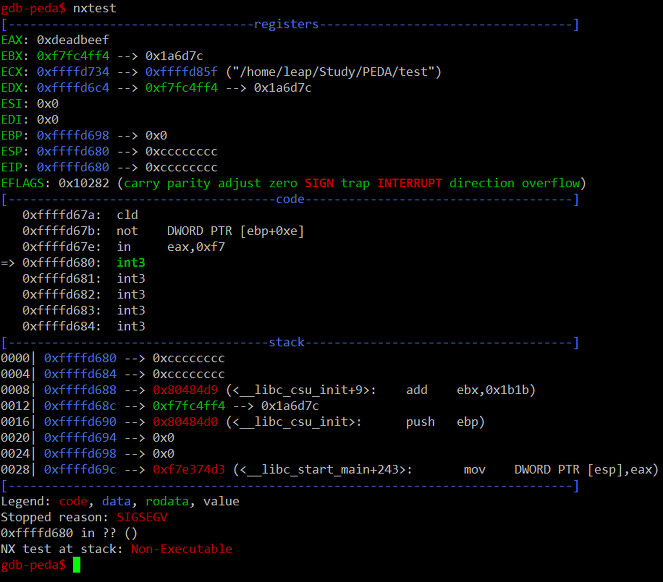Click 'push ebp' in stack row 0016
Image resolution: width=663 pixels, height=582 pixels.
tap(442, 422)
